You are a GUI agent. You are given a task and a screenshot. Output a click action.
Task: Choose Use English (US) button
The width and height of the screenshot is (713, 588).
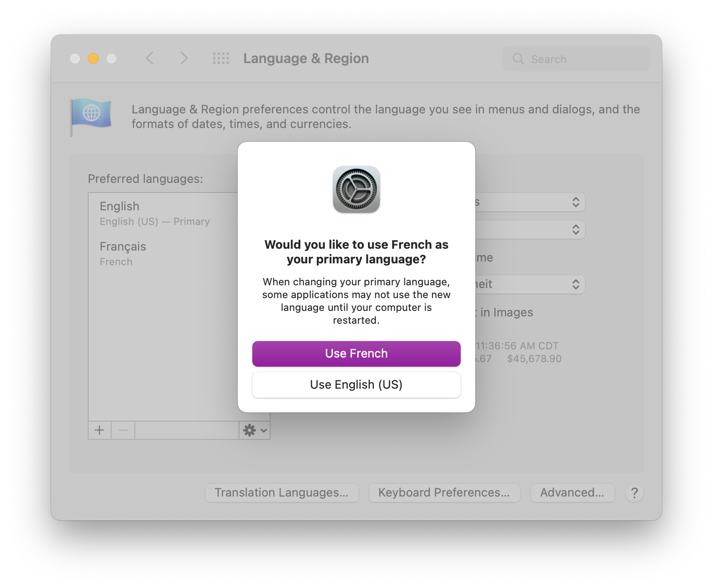click(x=356, y=385)
